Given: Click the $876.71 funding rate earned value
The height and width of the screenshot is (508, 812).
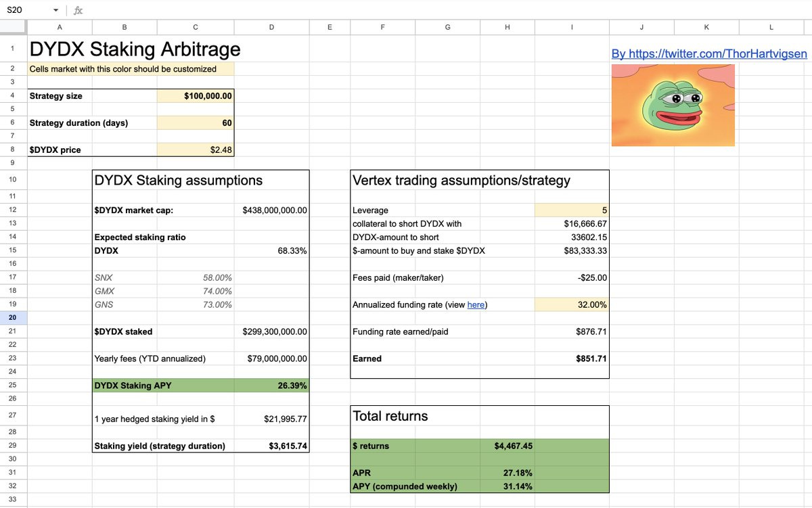Looking at the screenshot, I should pos(591,332).
